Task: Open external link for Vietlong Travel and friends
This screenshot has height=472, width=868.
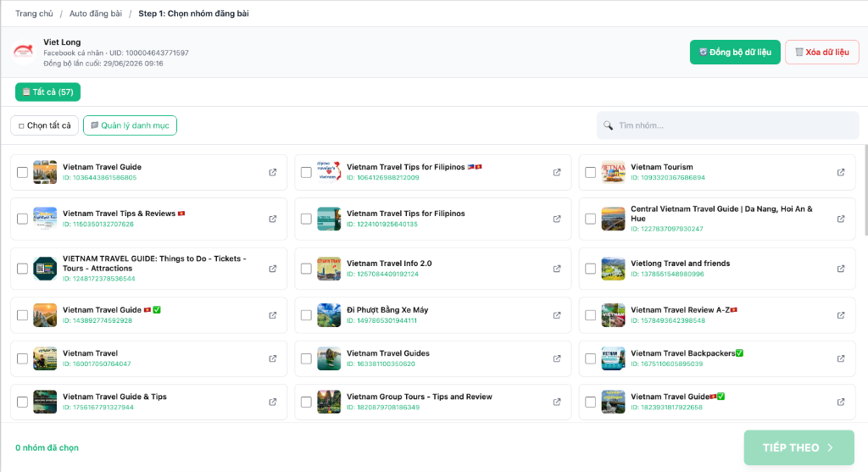Action: 841,269
